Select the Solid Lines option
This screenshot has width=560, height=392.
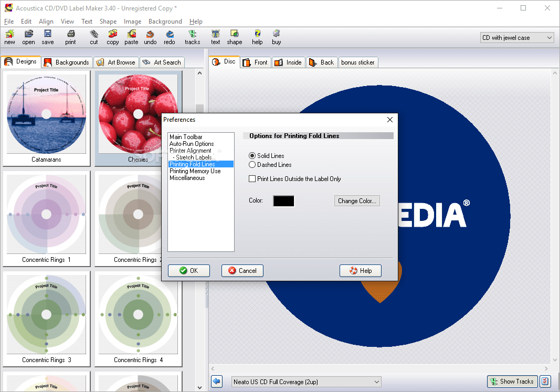tap(252, 155)
